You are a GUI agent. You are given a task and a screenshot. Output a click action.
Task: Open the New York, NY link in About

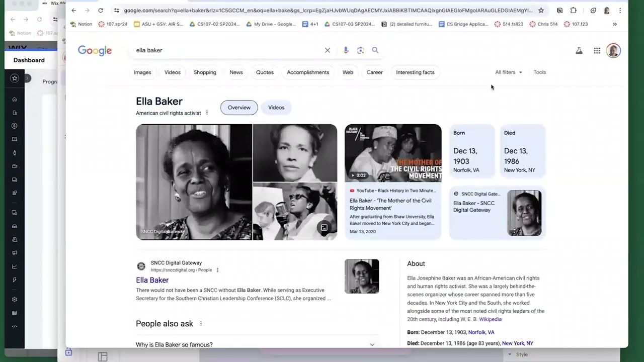pos(518,343)
